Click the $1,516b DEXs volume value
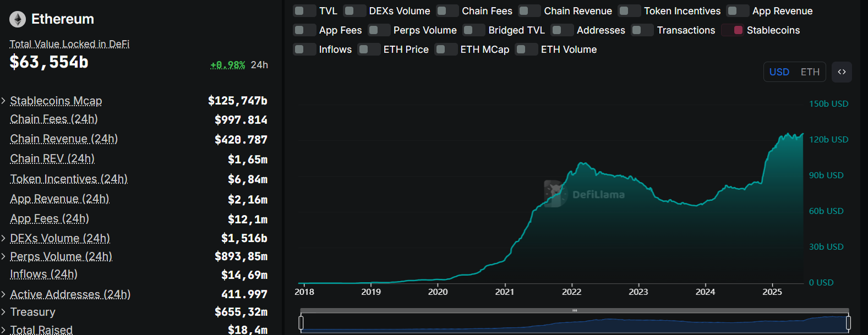This screenshot has width=868, height=335. pos(244,238)
